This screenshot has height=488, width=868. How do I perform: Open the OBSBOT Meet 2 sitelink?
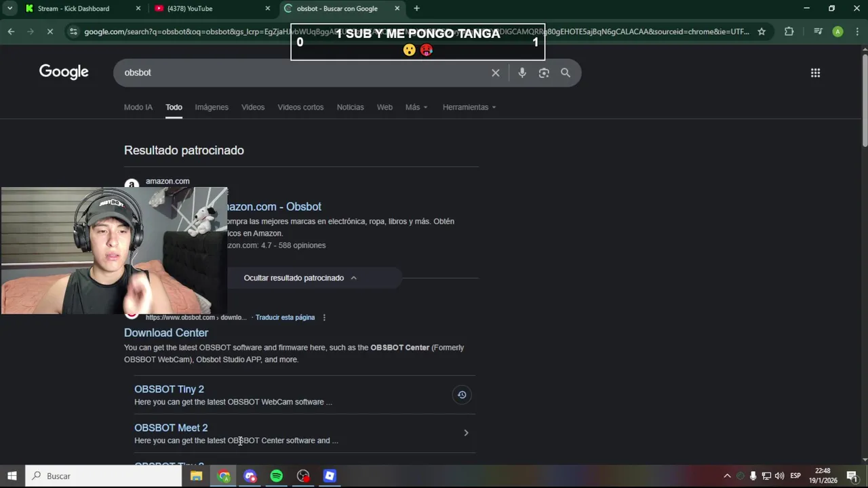[x=171, y=428]
